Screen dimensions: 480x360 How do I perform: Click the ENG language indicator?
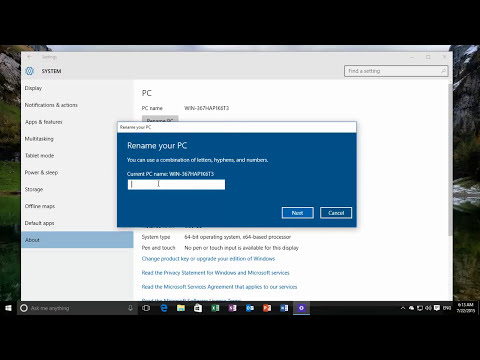(x=447, y=308)
